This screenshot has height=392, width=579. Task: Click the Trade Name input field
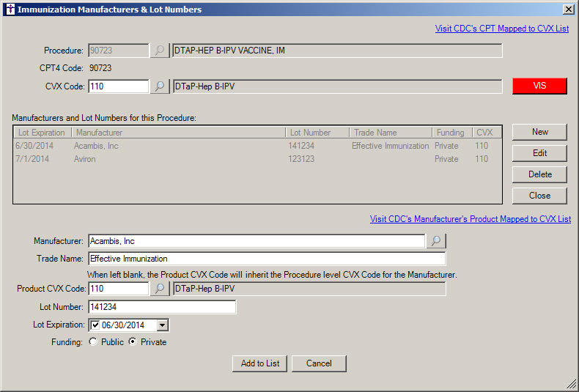(x=267, y=259)
